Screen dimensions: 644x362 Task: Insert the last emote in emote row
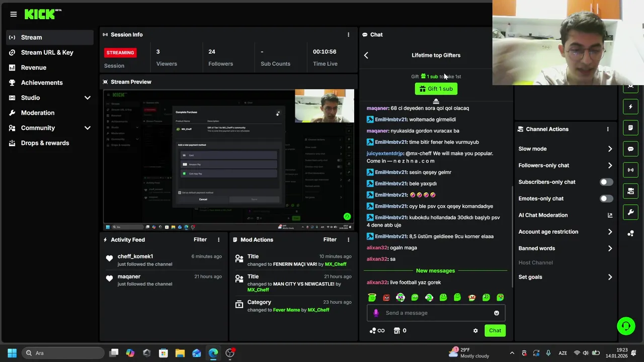click(500, 298)
